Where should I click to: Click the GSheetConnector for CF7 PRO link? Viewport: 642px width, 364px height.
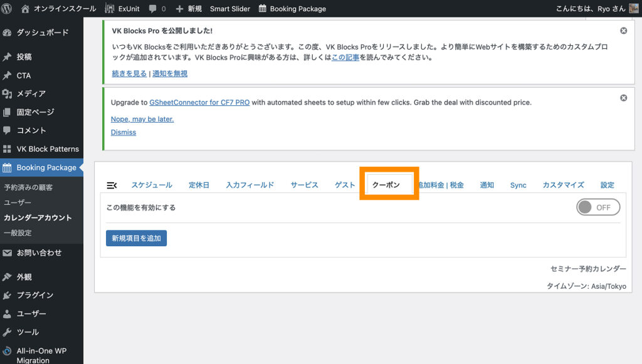(199, 102)
